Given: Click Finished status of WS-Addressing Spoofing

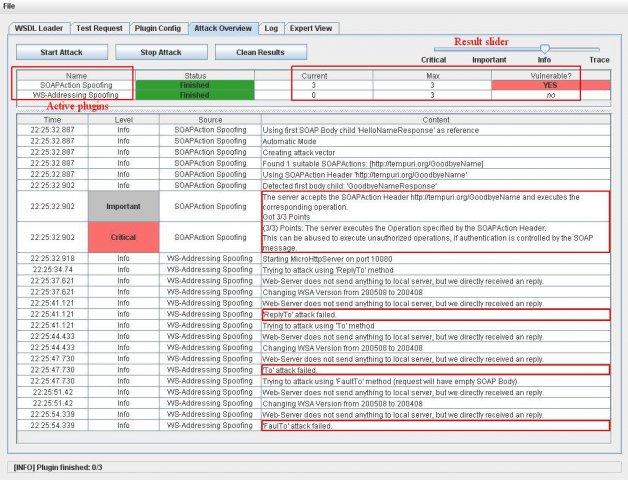Looking at the screenshot, I should 195,95.
